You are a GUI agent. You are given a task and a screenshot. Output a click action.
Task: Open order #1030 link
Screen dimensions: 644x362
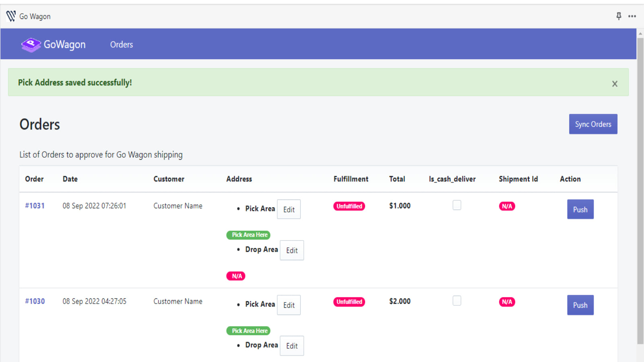pyautogui.click(x=35, y=301)
